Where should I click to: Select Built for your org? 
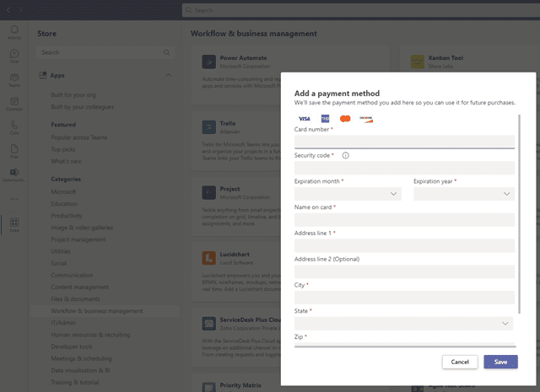(73, 95)
